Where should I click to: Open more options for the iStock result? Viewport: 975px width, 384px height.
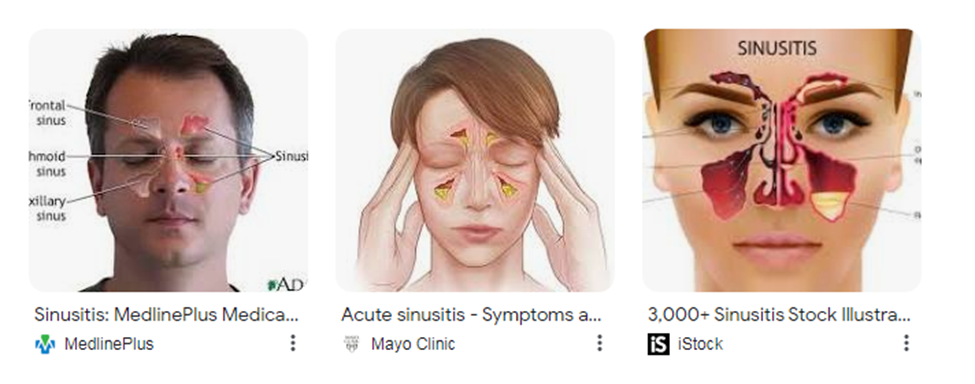pos(906,343)
